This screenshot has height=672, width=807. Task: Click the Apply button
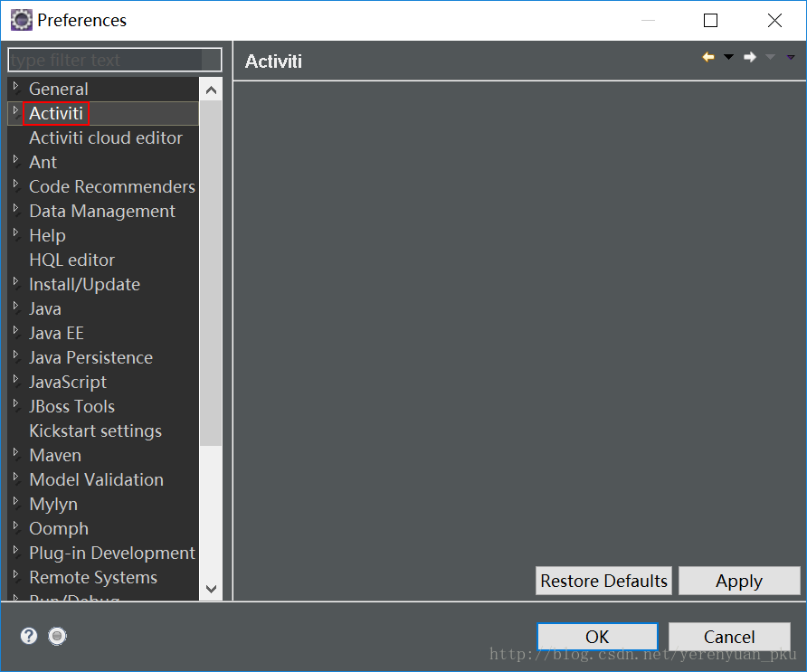pyautogui.click(x=739, y=581)
